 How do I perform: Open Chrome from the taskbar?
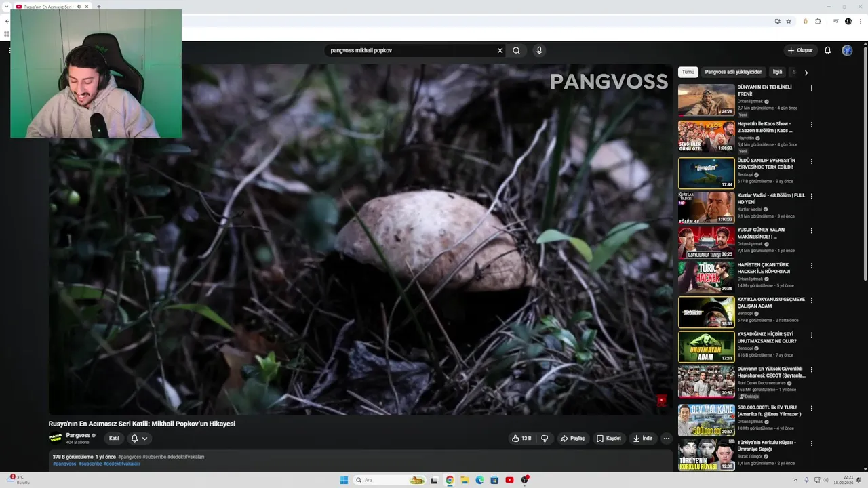450,480
